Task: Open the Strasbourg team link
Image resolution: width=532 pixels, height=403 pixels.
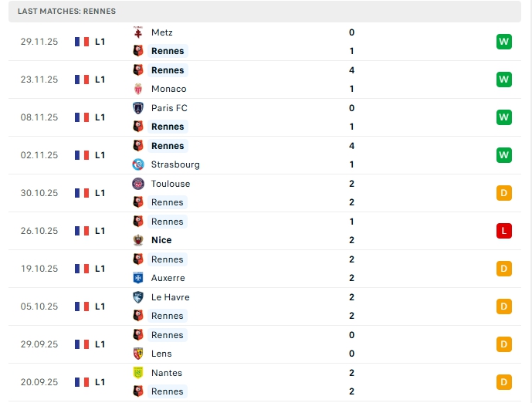Action: 175,164
